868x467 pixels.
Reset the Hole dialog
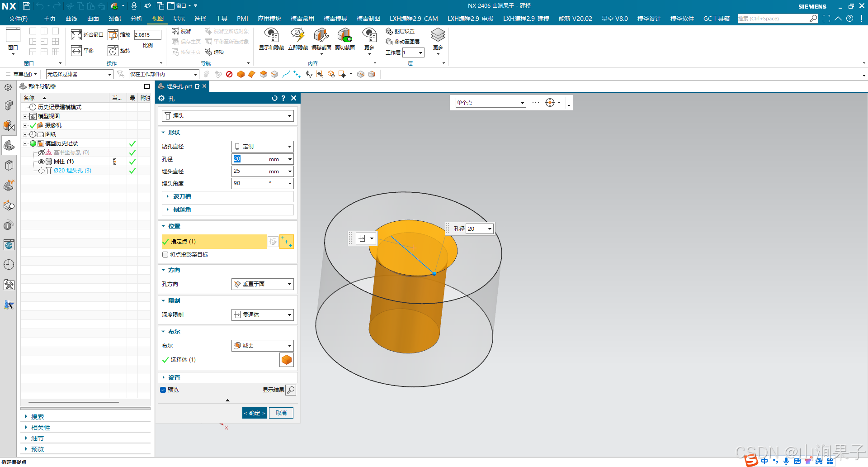274,98
